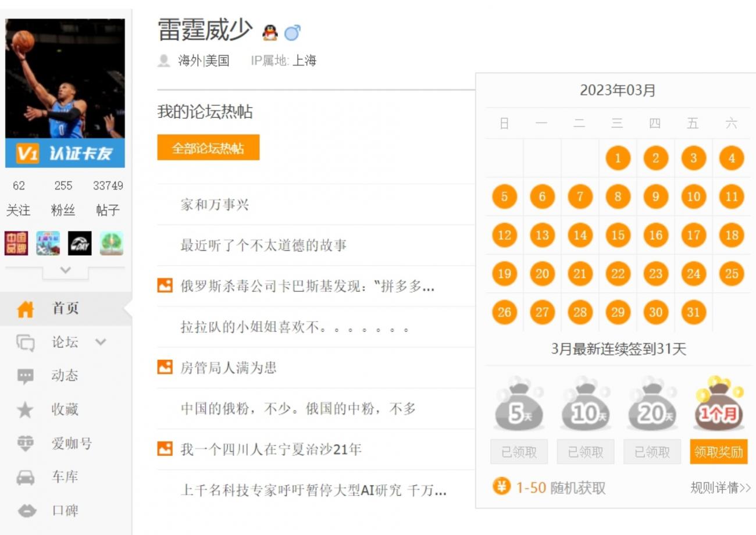This screenshot has height=535, width=756.
Task: Click the username 雷霆威少
Action: pos(205,30)
